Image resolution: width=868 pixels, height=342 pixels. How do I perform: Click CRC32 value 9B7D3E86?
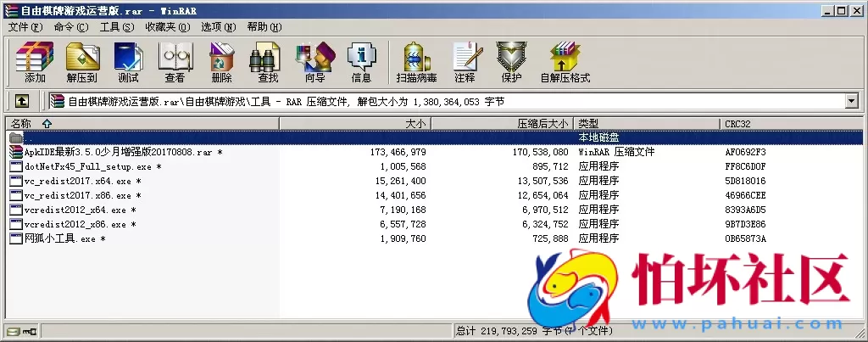point(745,224)
